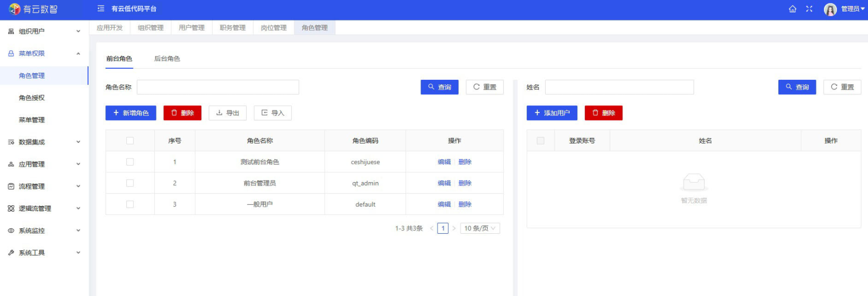Click the 新增角色 button
Image resolution: width=868 pixels, height=296 pixels.
pyautogui.click(x=131, y=113)
